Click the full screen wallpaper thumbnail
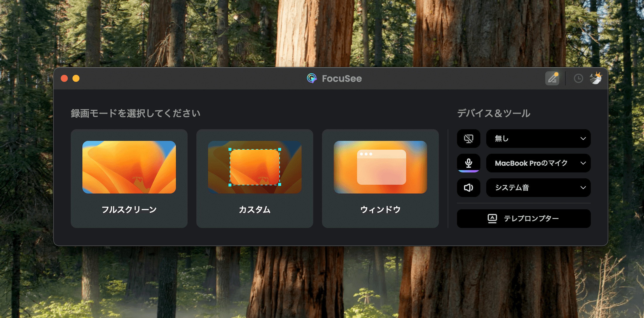Screen dimensions: 644x318 129,167
